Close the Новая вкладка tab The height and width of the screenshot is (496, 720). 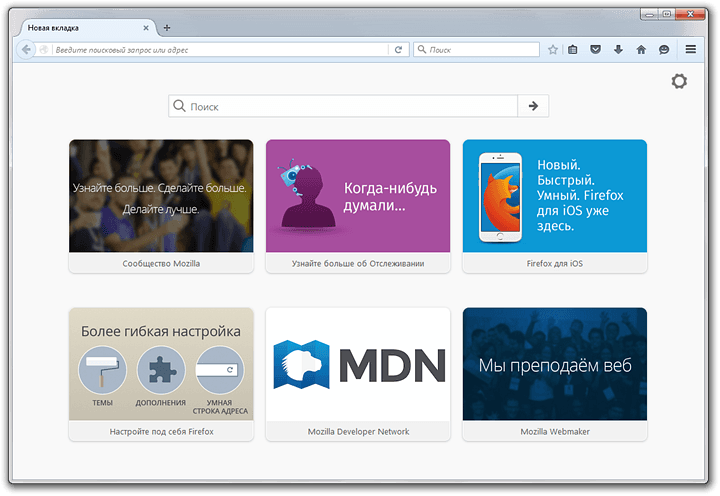click(x=146, y=28)
